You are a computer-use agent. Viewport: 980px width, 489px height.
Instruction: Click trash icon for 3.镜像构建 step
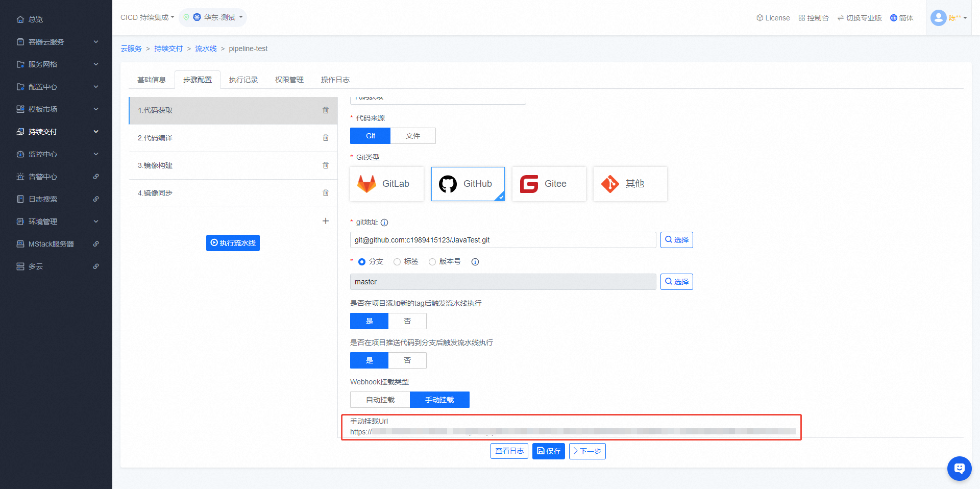pyautogui.click(x=326, y=165)
